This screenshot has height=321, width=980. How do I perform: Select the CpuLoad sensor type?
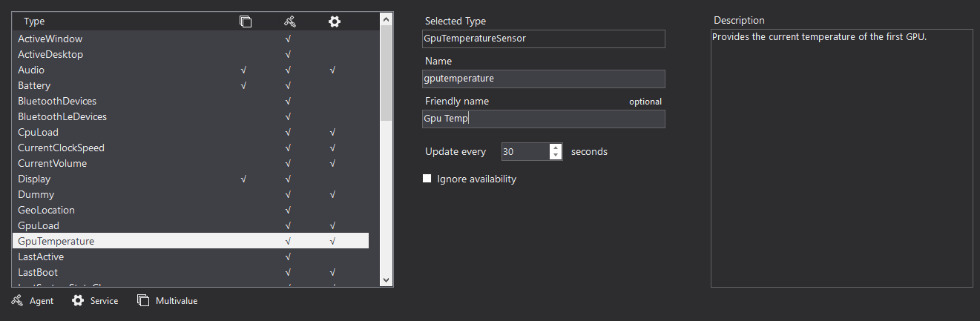click(x=38, y=132)
